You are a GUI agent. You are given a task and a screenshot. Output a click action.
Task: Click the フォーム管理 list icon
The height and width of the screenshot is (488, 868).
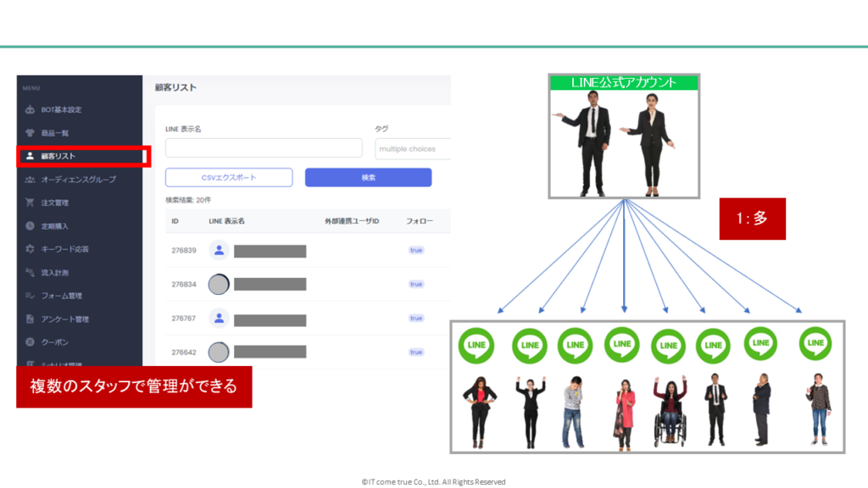pos(30,296)
